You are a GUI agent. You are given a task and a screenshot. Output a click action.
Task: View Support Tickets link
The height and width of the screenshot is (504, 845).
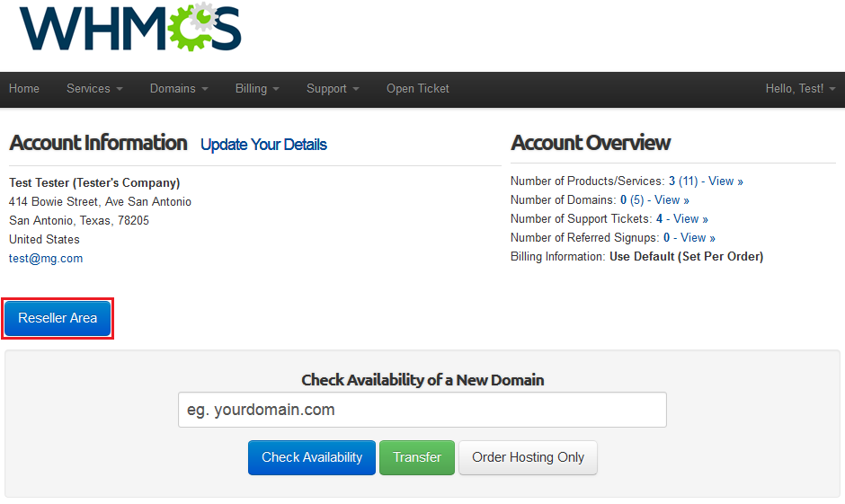682,219
